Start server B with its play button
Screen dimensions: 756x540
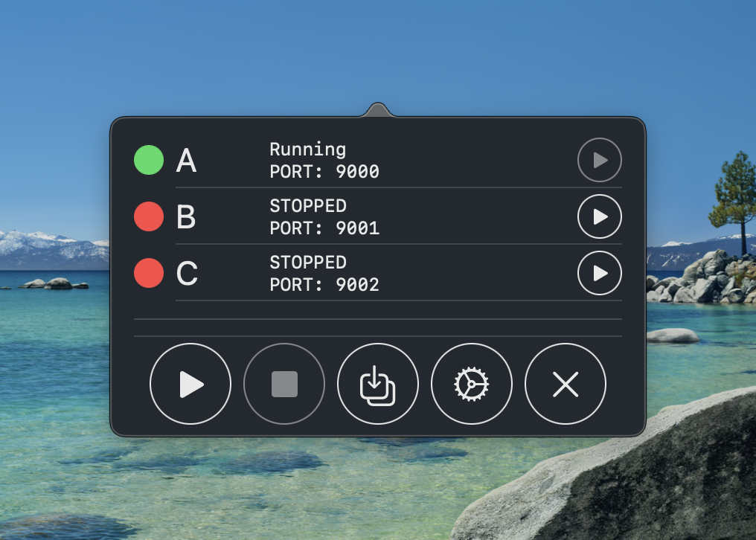pos(600,216)
